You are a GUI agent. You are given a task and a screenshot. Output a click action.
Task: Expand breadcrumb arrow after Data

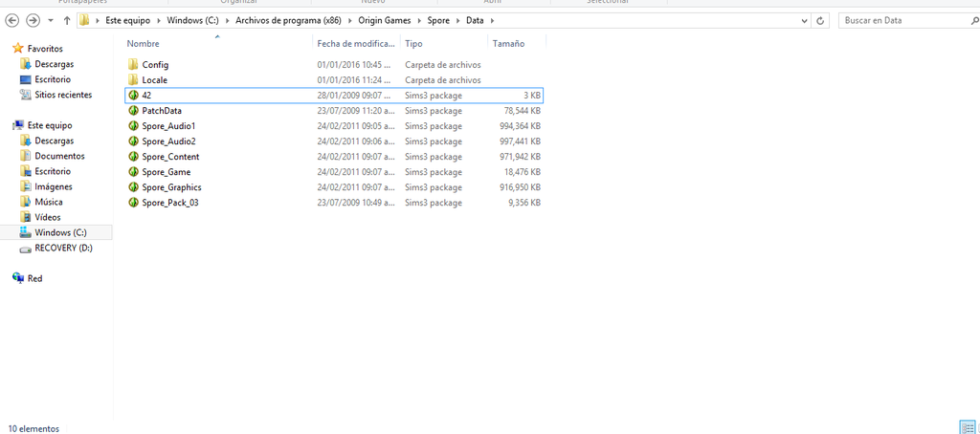coord(492,21)
